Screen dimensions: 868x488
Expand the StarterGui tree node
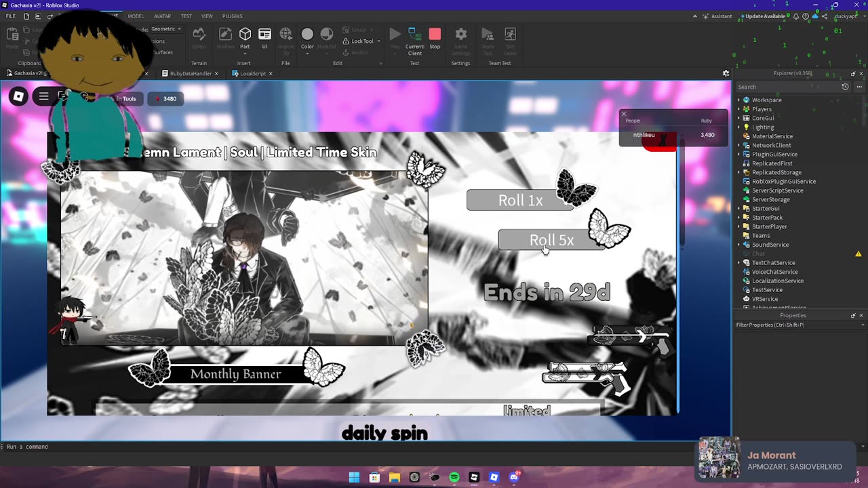738,209
